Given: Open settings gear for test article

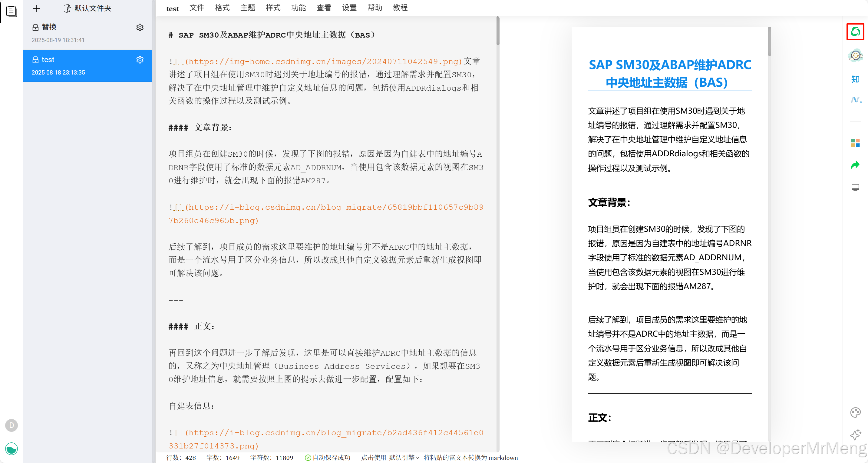Looking at the screenshot, I should (x=140, y=60).
